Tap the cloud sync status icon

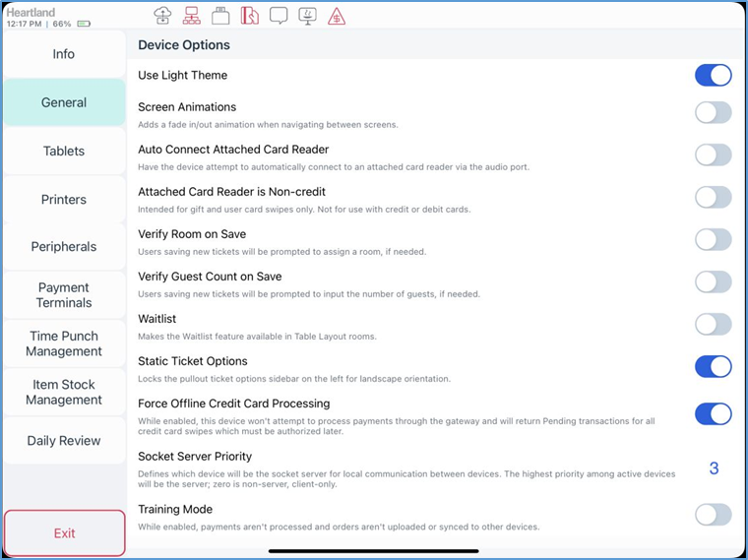coord(163,15)
